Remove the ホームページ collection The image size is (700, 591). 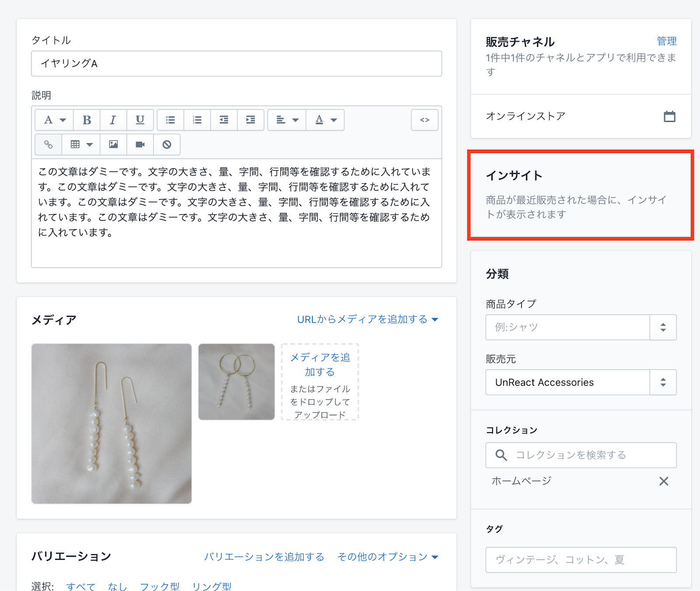pyautogui.click(x=664, y=481)
